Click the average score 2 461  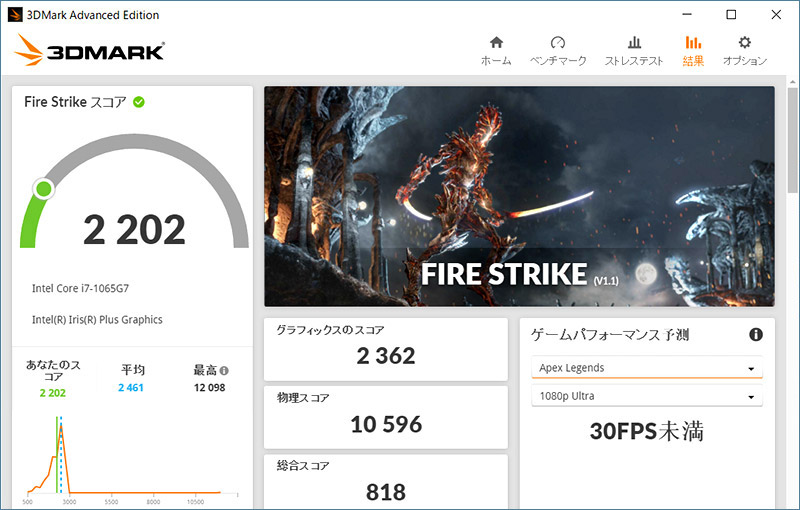(131, 388)
